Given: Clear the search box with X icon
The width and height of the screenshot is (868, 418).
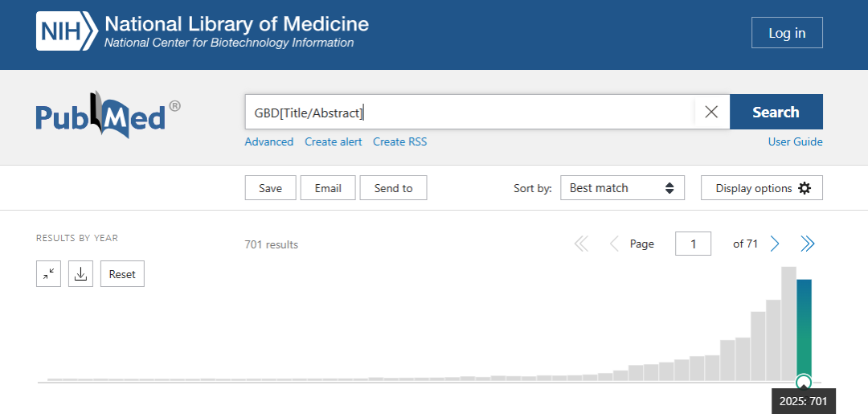Looking at the screenshot, I should coord(711,113).
